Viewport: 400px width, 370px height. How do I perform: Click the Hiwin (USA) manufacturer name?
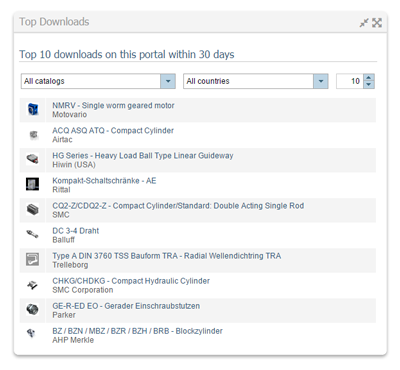[x=74, y=165]
